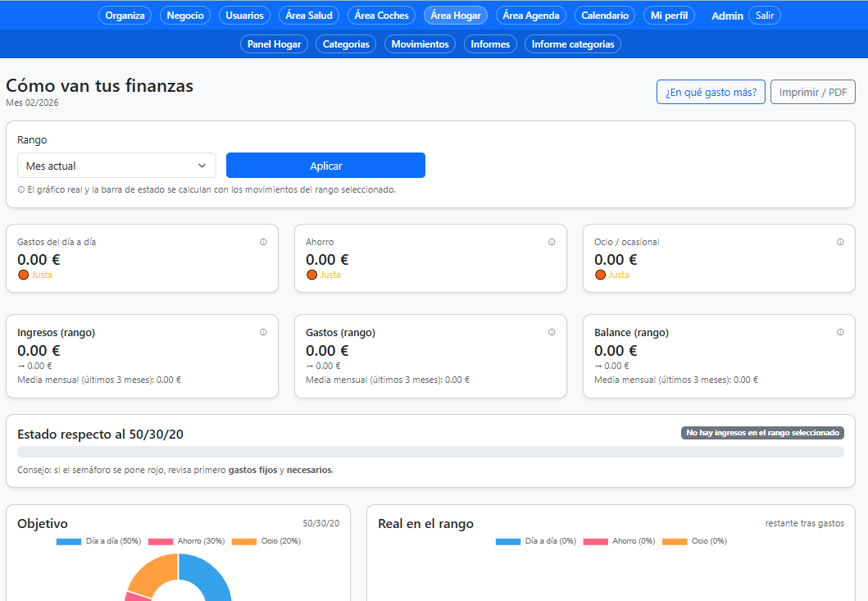Click info icon on Ocio / ocasional card
Screen dimensions: 868x601
pyautogui.click(x=840, y=242)
